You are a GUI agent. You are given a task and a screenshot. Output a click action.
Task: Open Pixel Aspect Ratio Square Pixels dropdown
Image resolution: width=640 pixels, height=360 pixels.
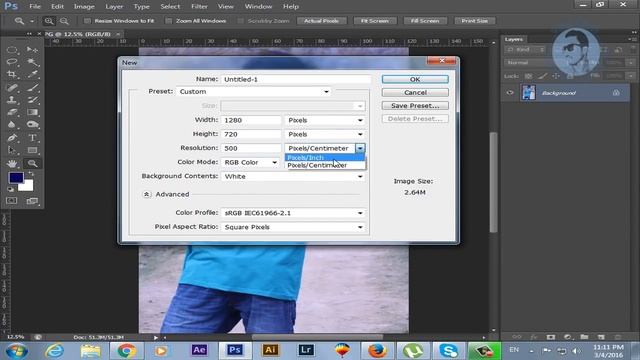point(293,227)
